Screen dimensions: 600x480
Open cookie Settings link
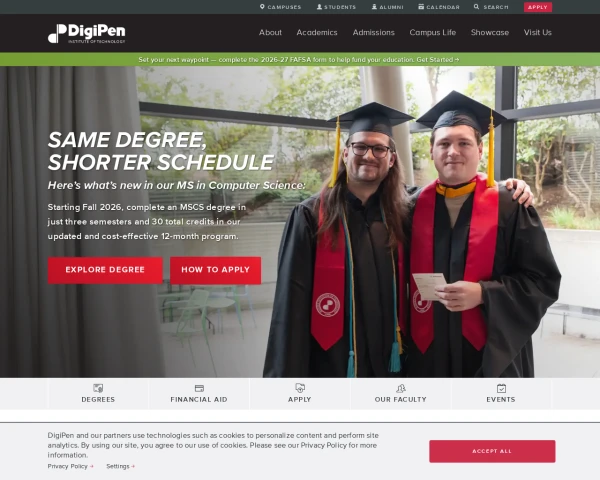(x=120, y=466)
